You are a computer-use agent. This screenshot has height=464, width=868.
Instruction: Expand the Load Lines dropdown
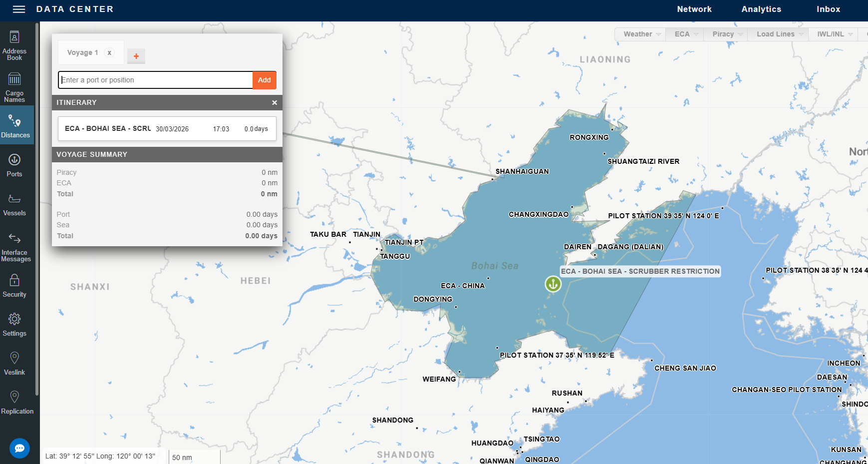(x=777, y=34)
